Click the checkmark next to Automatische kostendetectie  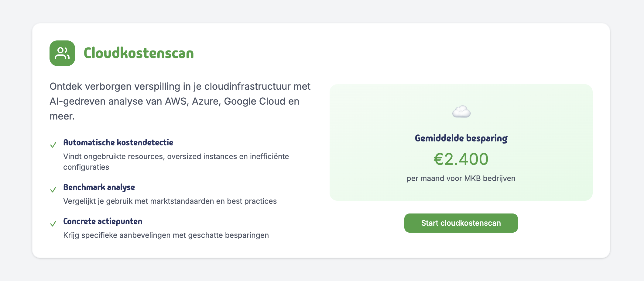[53, 145]
